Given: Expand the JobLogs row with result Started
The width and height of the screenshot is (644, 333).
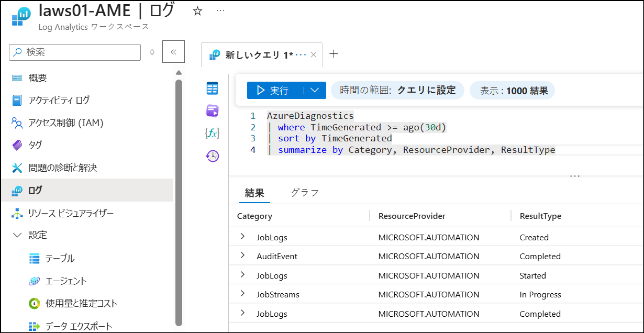Looking at the screenshot, I should click(242, 275).
